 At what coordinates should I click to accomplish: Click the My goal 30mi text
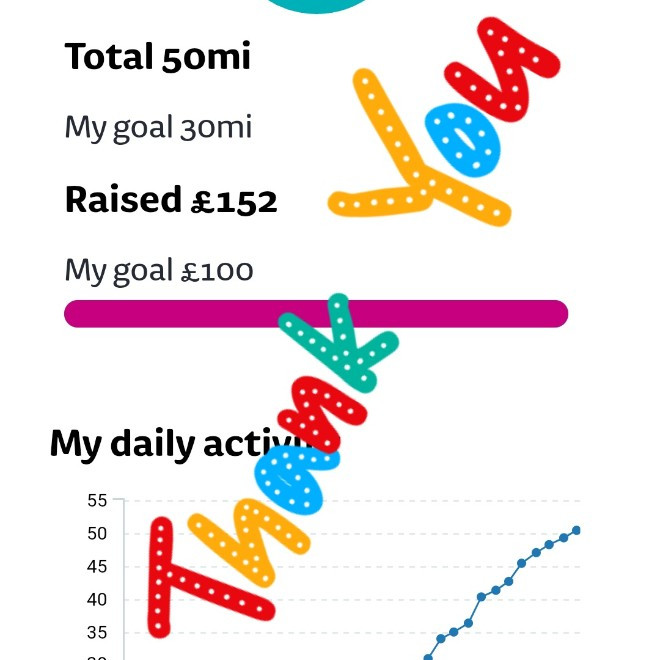point(158,128)
